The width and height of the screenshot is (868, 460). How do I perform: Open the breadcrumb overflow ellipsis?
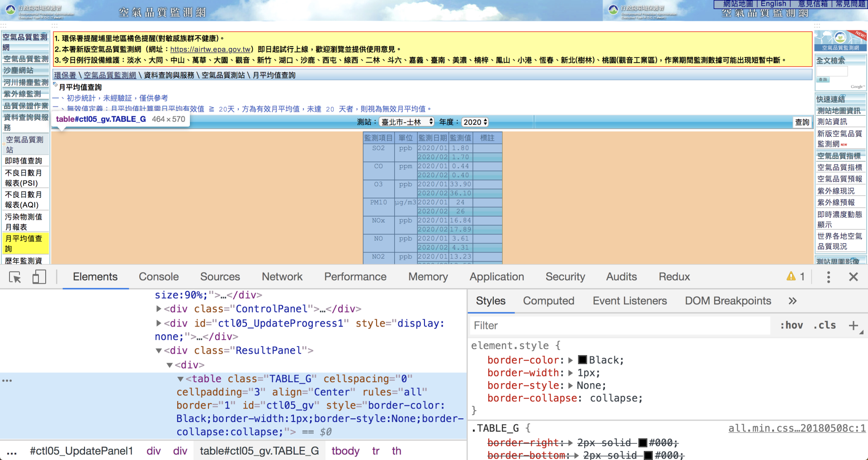12,451
